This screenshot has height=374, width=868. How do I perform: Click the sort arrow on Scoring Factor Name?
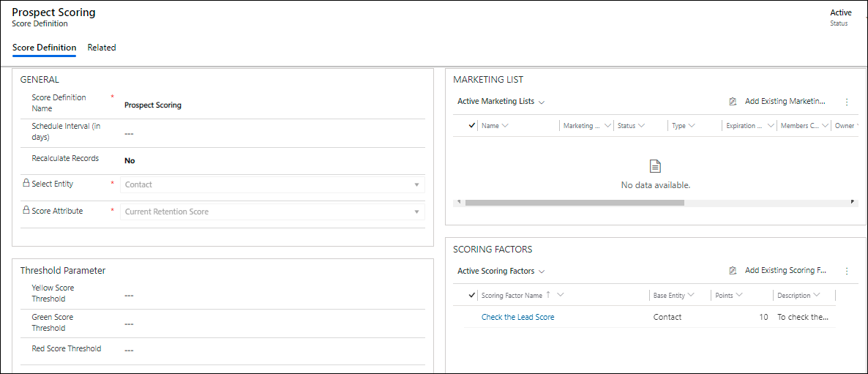(548, 295)
